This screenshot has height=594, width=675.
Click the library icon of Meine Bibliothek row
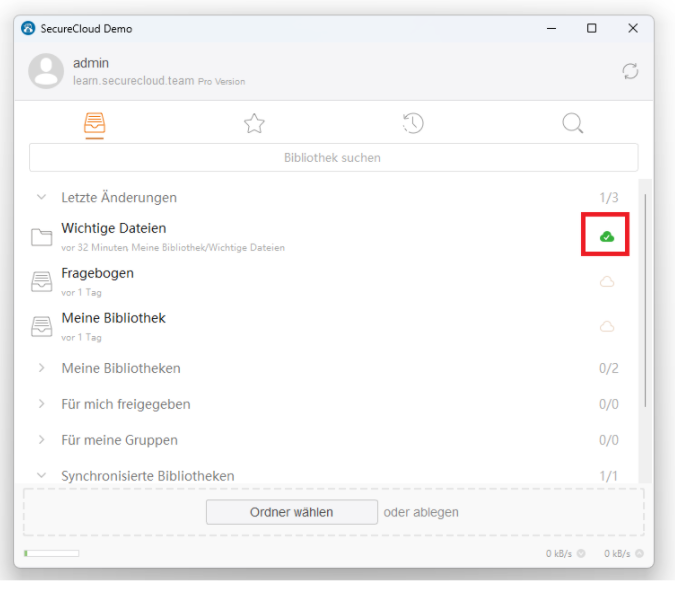42,327
